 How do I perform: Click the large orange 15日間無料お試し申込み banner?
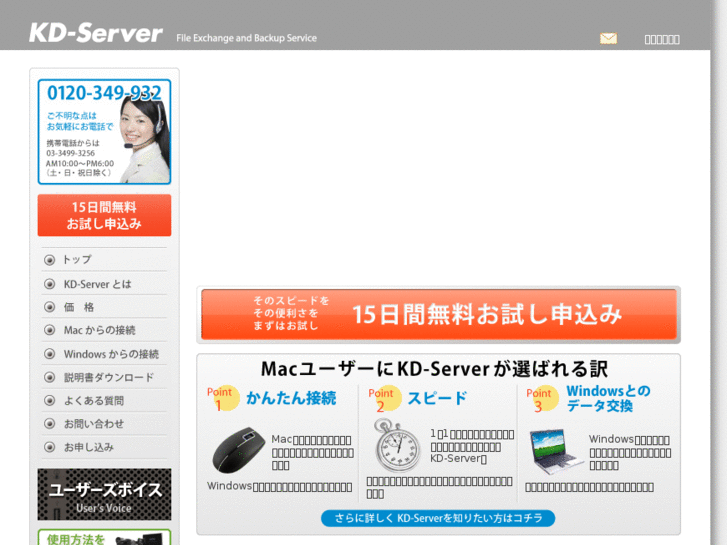pos(439,314)
